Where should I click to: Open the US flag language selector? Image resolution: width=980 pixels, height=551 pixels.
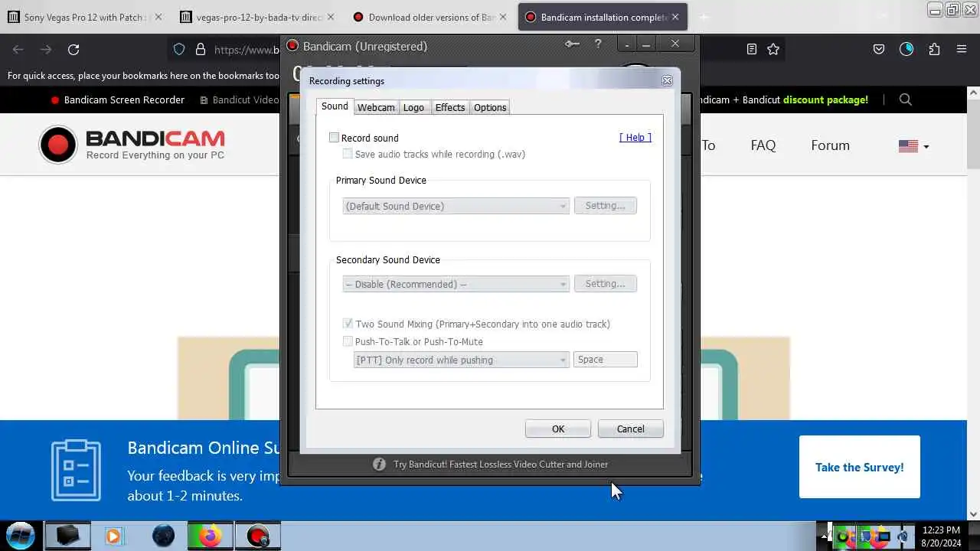coord(913,146)
